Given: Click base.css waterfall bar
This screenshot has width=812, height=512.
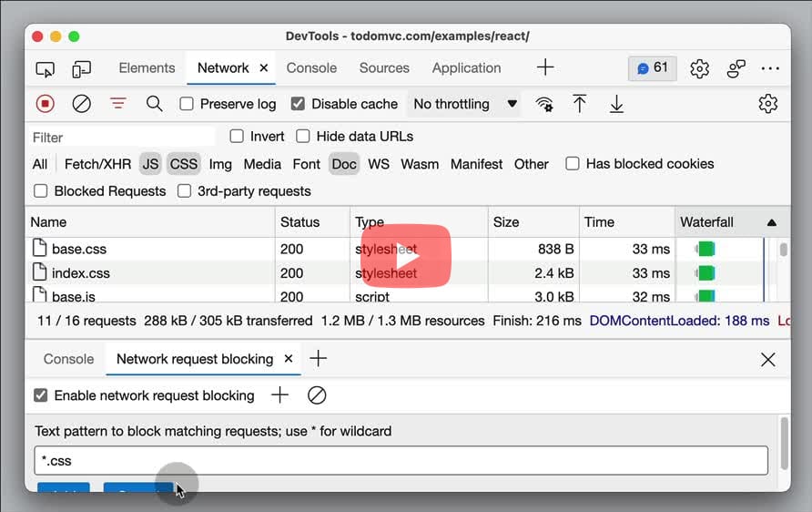Looking at the screenshot, I should tap(705, 249).
